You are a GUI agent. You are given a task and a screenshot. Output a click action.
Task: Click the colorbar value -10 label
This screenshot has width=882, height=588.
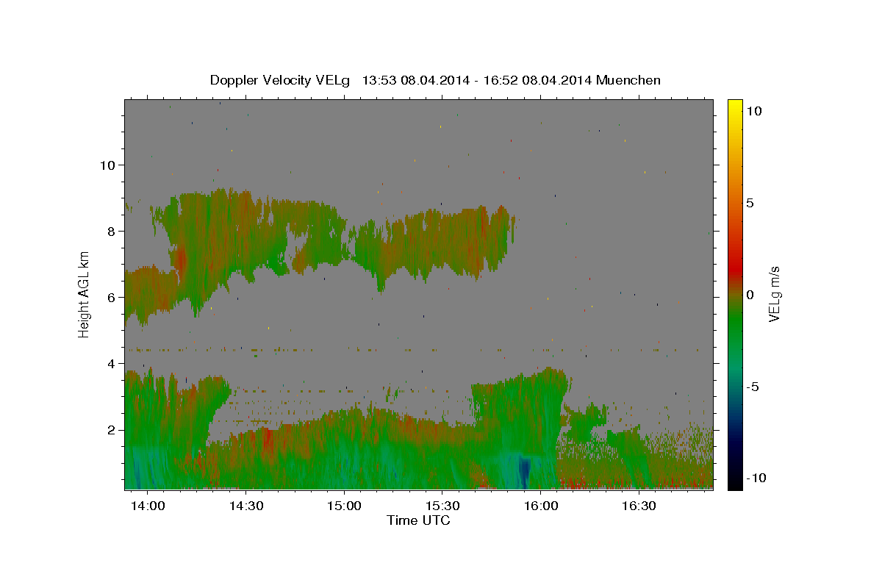(x=756, y=478)
